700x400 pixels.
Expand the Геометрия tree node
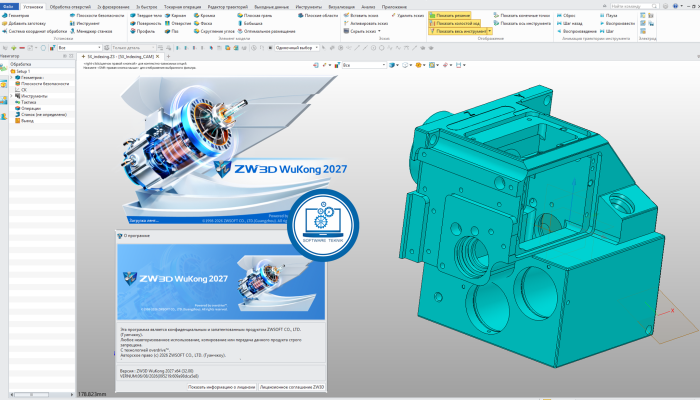pos(12,77)
